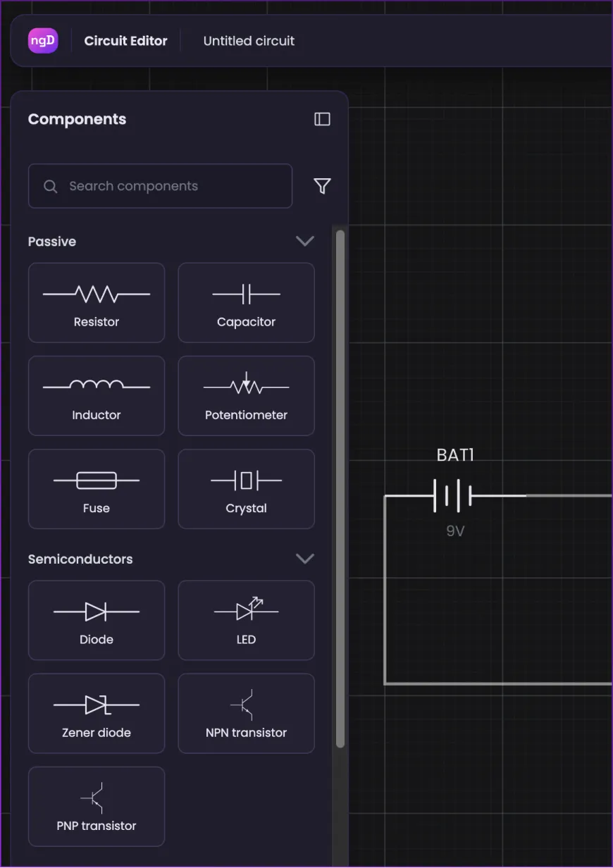Viewport: 613px width, 868px height.
Task: Click the Semiconductors section heading
Action: [80, 559]
